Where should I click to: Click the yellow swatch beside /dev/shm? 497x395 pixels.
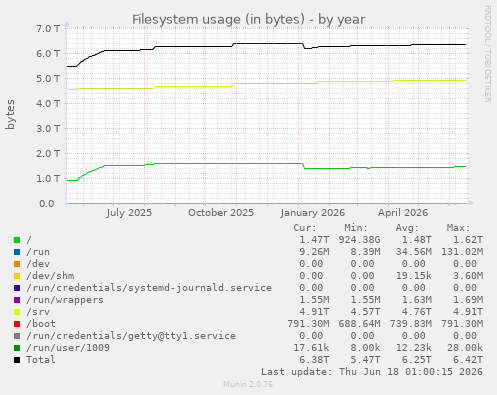(x=17, y=276)
